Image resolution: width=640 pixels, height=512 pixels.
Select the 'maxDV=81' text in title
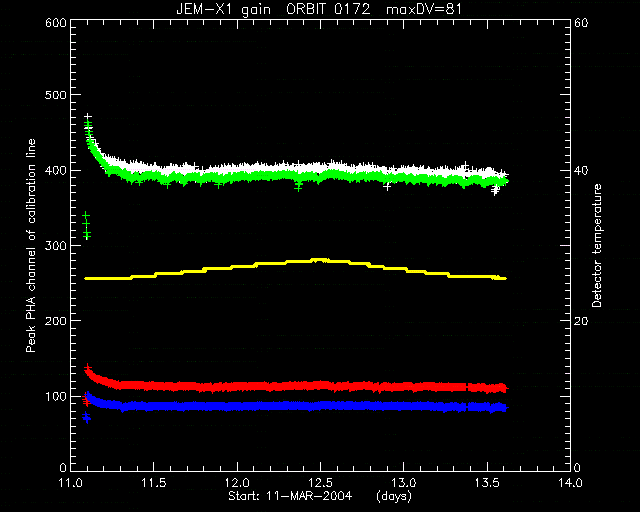tap(424, 9)
